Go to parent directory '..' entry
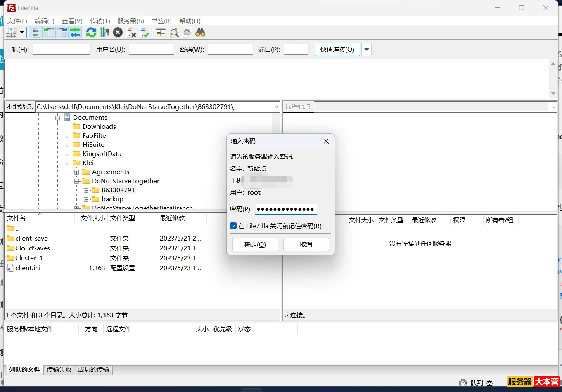The image size is (562, 392). coord(104,228)
